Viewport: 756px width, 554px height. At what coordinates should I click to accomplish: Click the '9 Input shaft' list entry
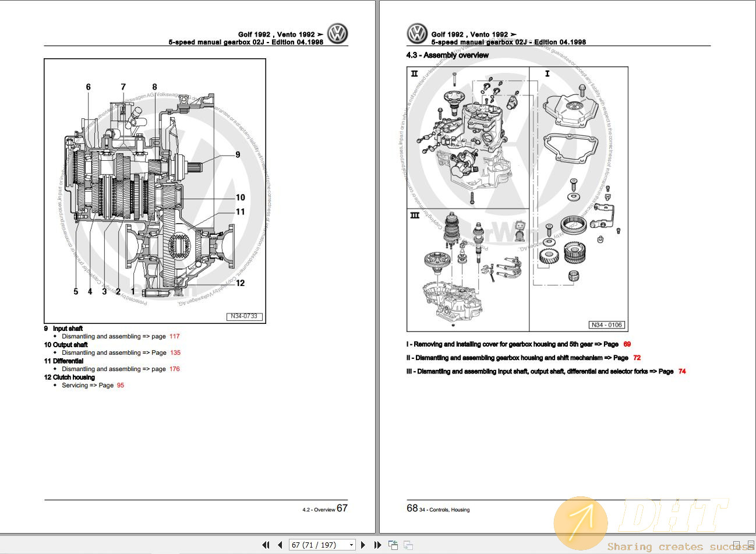(x=63, y=329)
